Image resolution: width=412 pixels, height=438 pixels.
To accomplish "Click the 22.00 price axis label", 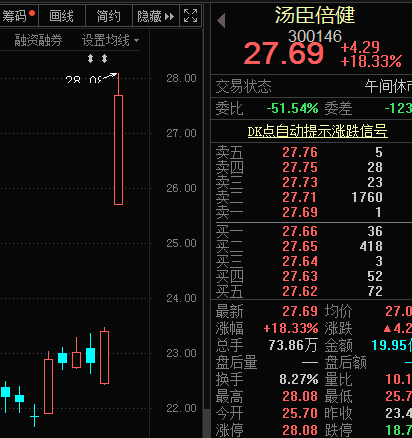I will pos(181,408).
